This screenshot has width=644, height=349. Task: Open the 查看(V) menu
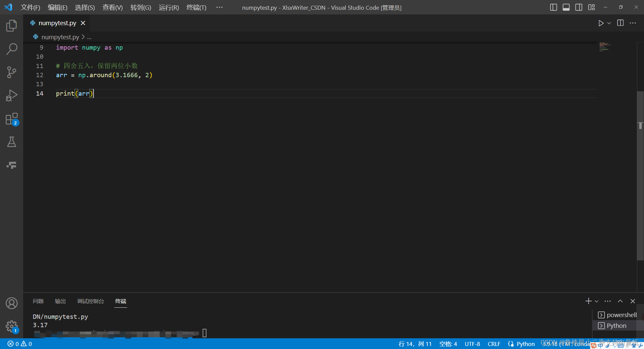click(x=113, y=7)
